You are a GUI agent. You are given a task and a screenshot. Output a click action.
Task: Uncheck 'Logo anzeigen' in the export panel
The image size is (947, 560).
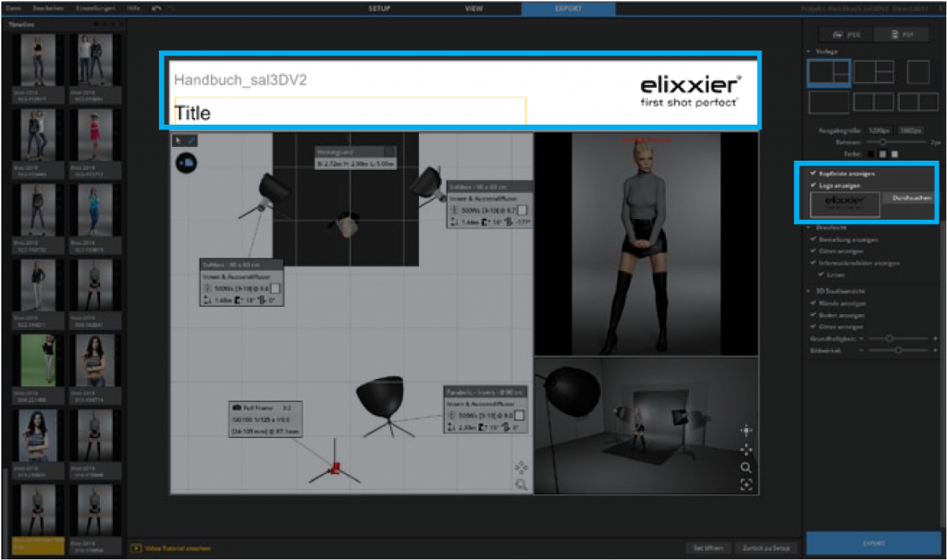tap(813, 186)
